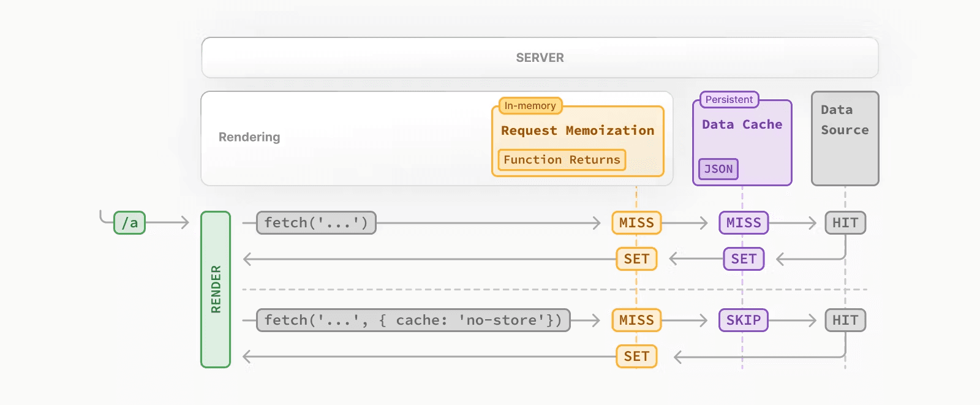Click the HIT badge in no-store row
The image size is (980, 405).
coord(845,320)
